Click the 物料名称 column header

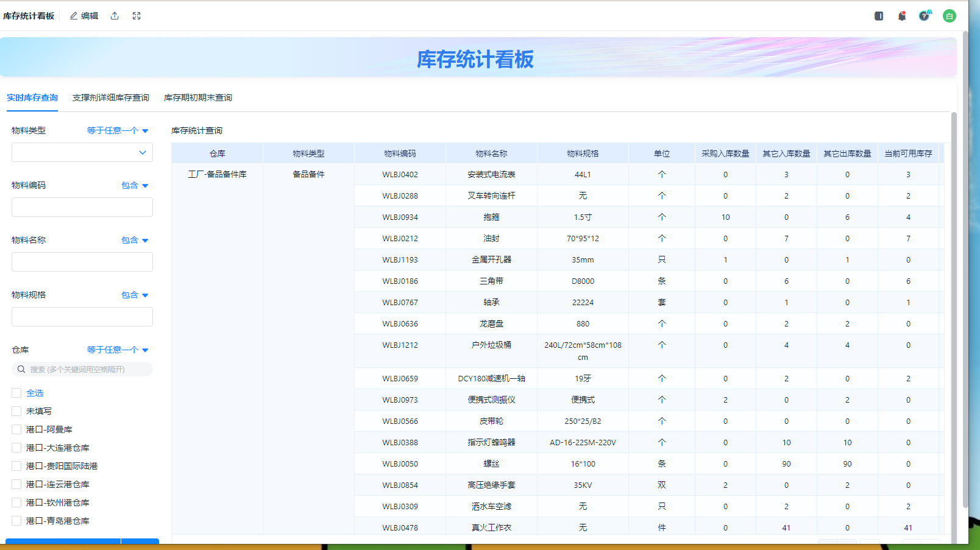(x=492, y=153)
